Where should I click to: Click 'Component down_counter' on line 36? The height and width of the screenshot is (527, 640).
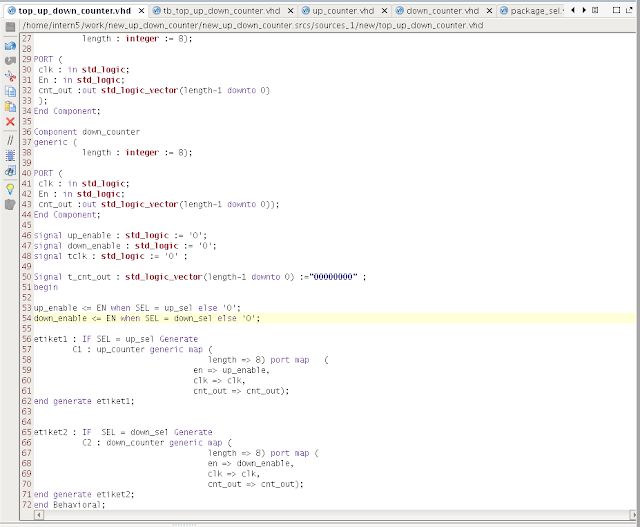(x=87, y=132)
